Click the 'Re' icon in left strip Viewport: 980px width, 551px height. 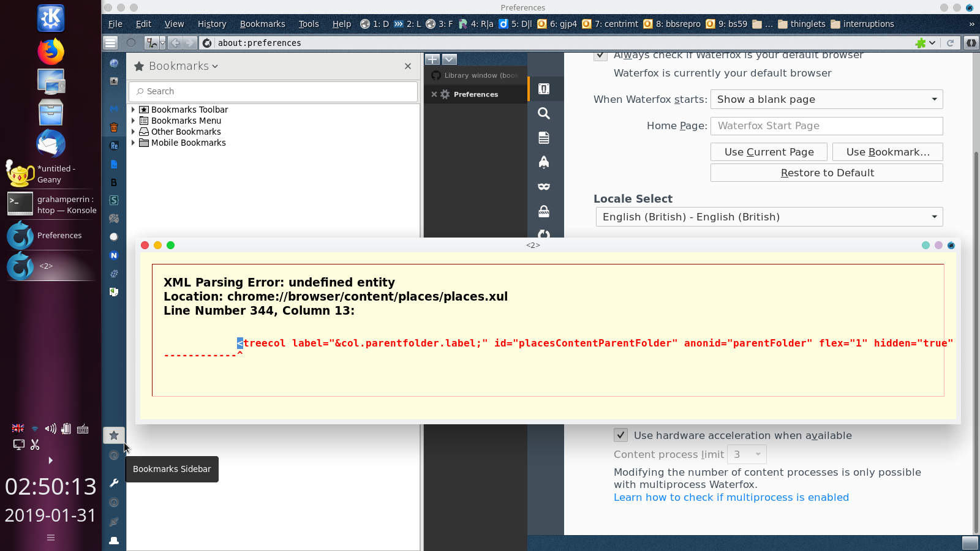click(114, 146)
